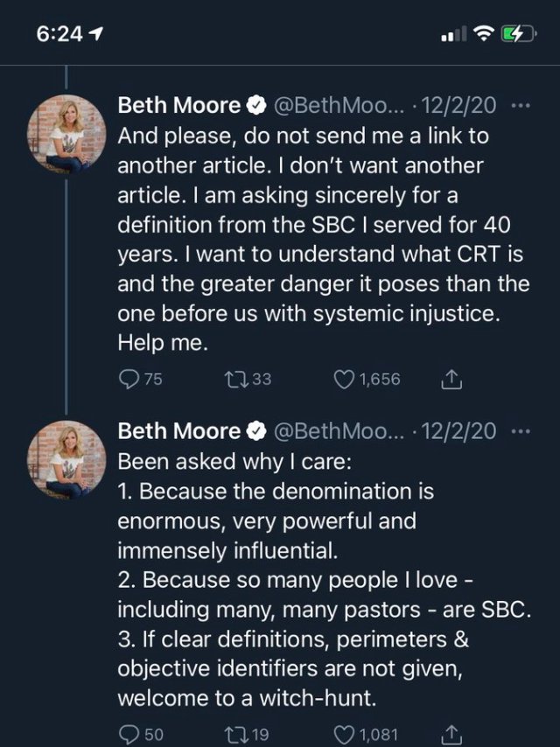Retweet the tweet about CRT definition

click(x=234, y=380)
